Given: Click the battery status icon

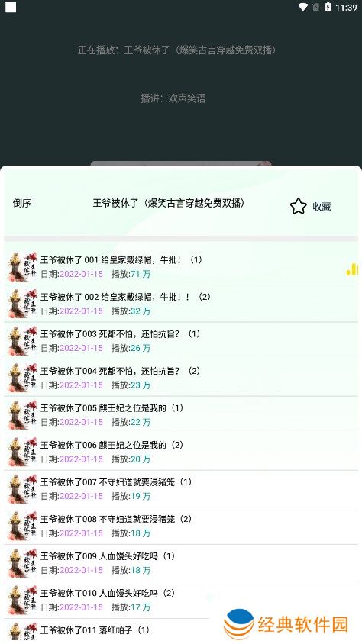Looking at the screenshot, I should (328, 7).
